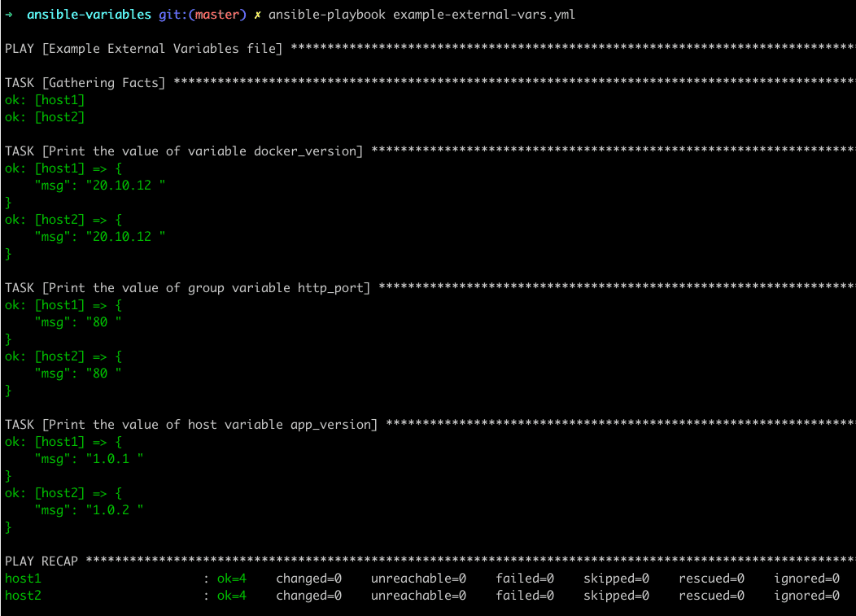The height and width of the screenshot is (616, 856).
Task: Click the 20.10.12 version value for host1
Action: coord(122,185)
